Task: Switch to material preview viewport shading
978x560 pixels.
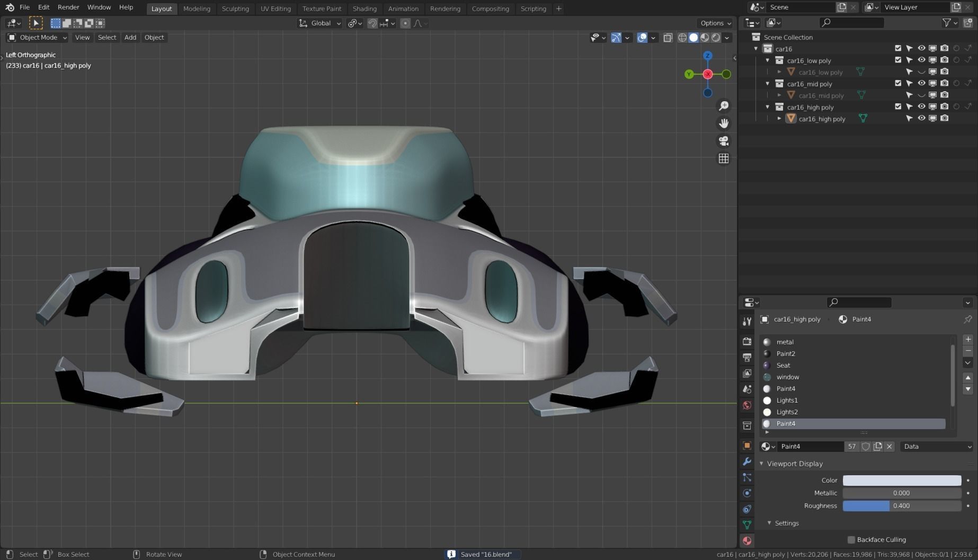Action: tap(705, 38)
